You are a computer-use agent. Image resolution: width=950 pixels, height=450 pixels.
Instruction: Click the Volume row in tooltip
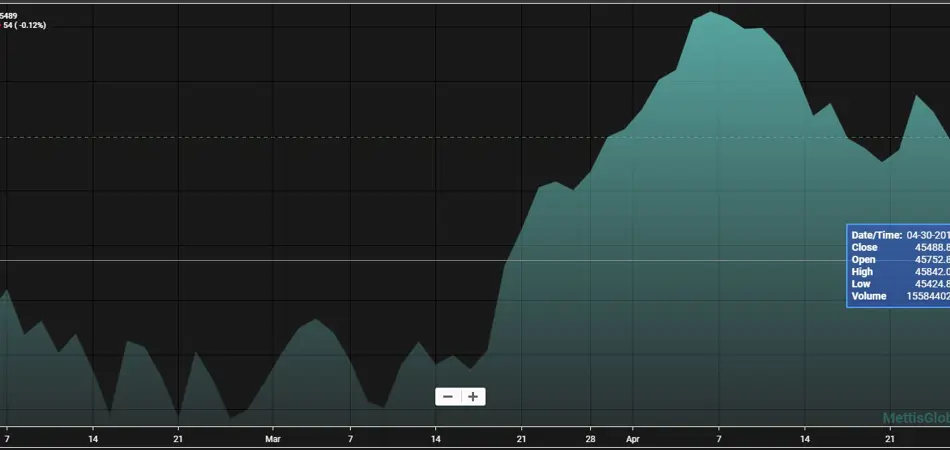click(x=897, y=296)
